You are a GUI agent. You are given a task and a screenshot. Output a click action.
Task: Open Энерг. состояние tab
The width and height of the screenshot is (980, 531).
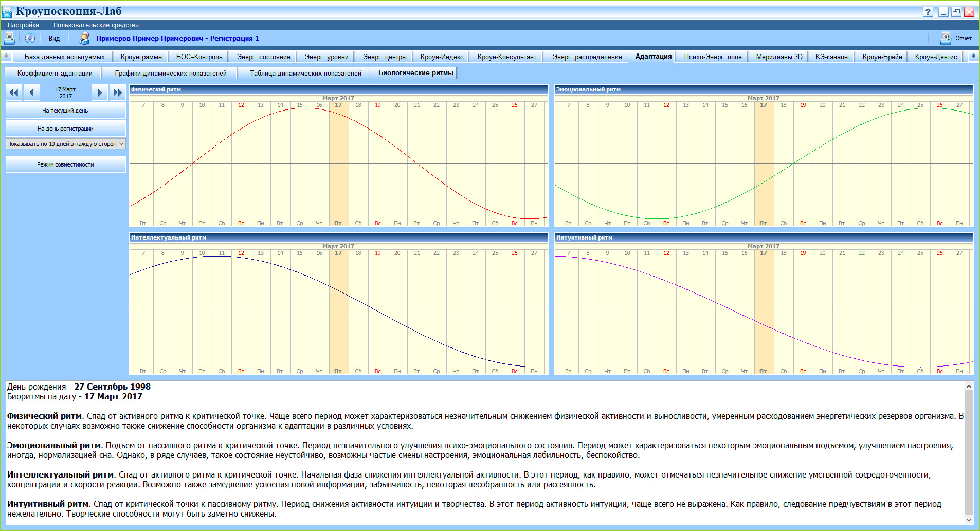[263, 57]
